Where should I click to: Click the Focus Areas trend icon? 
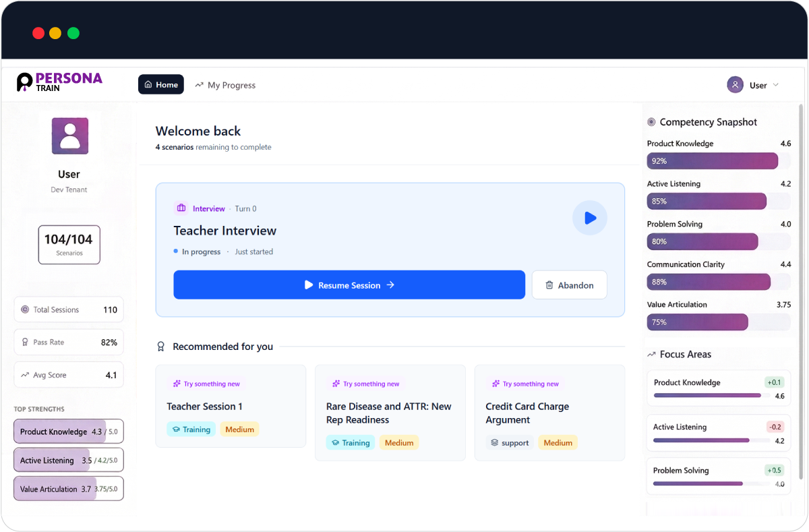[x=651, y=354]
